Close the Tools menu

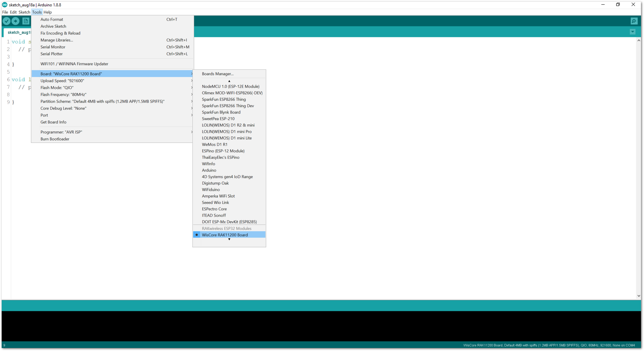click(37, 12)
